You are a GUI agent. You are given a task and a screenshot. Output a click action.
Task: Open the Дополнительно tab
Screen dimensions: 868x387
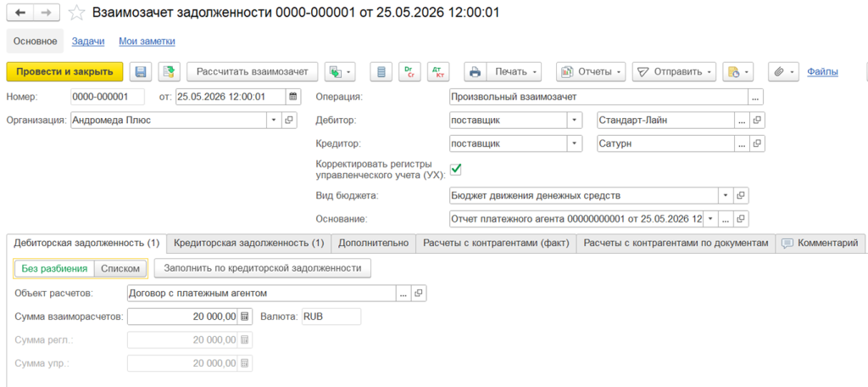pos(373,243)
